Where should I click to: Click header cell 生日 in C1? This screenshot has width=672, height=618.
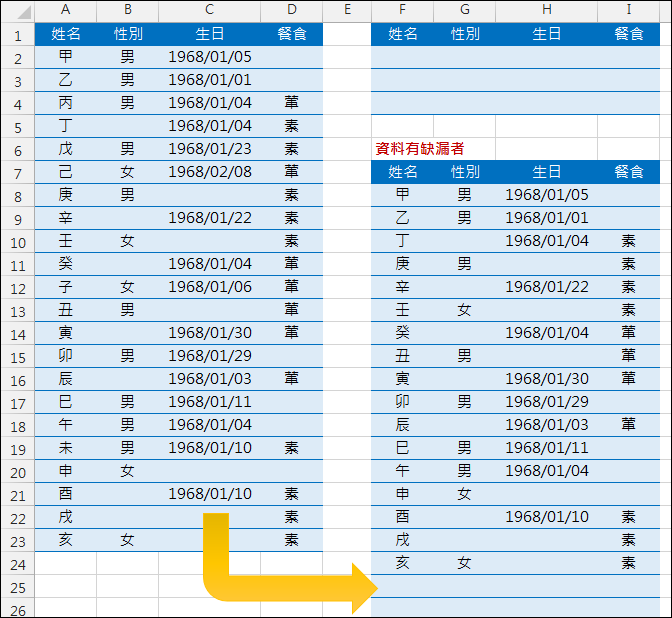click(x=209, y=34)
